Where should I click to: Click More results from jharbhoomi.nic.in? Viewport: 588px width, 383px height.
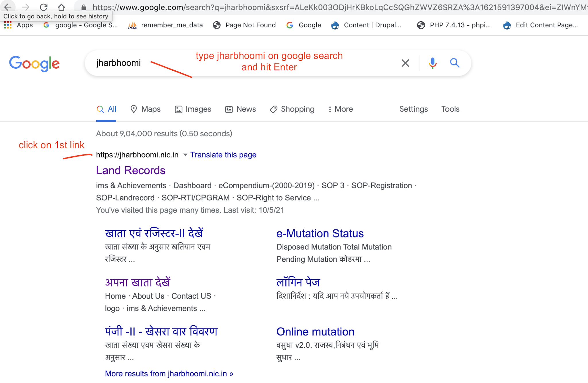click(x=169, y=374)
